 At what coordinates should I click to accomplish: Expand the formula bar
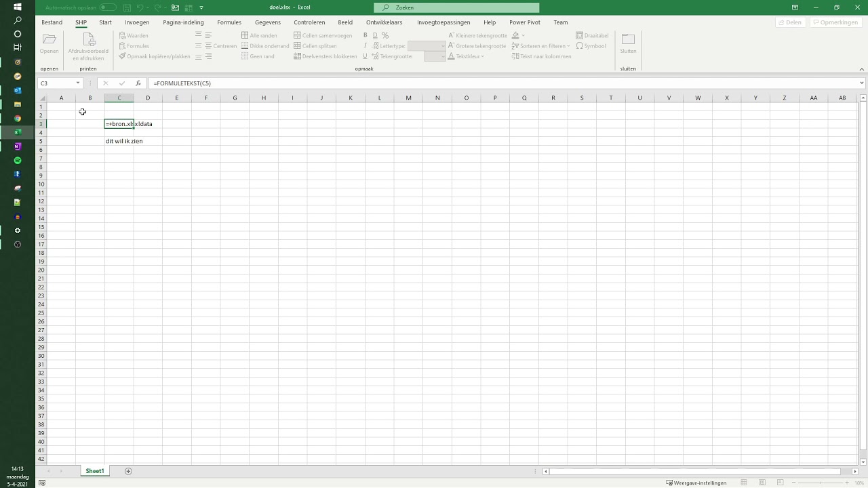tap(862, 83)
